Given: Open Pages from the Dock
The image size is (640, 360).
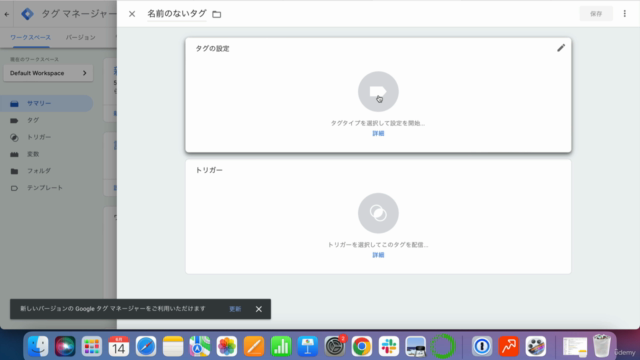Looking at the screenshot, I should pyautogui.click(x=253, y=347).
